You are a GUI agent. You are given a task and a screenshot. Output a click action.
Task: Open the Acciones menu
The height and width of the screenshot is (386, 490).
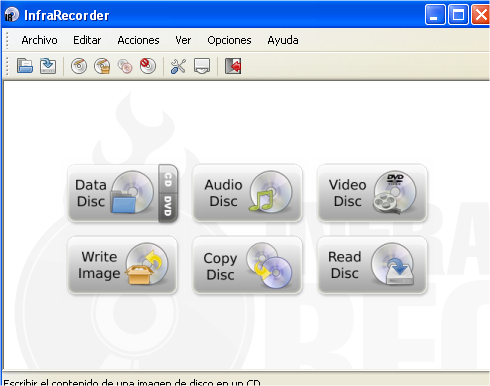pos(138,40)
